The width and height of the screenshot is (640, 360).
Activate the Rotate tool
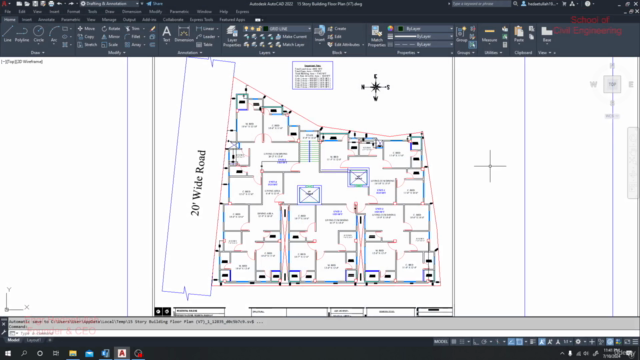pyautogui.click(x=111, y=29)
